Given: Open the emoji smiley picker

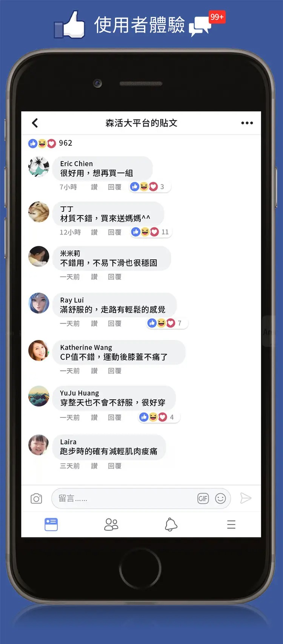Looking at the screenshot, I should click(x=220, y=498).
